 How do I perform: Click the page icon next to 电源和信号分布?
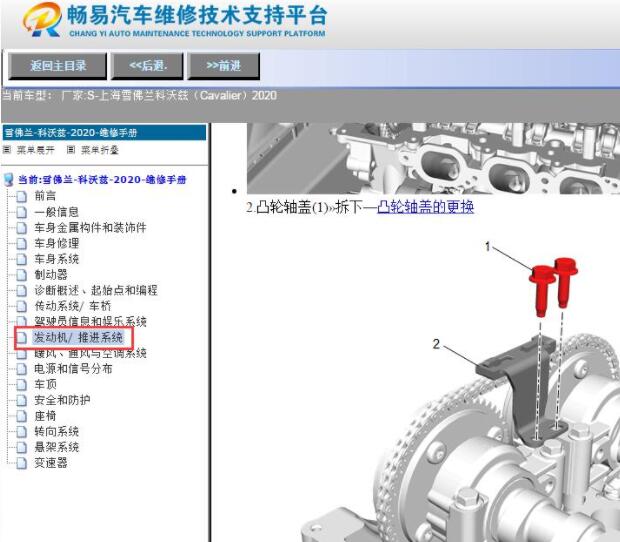click(x=21, y=369)
